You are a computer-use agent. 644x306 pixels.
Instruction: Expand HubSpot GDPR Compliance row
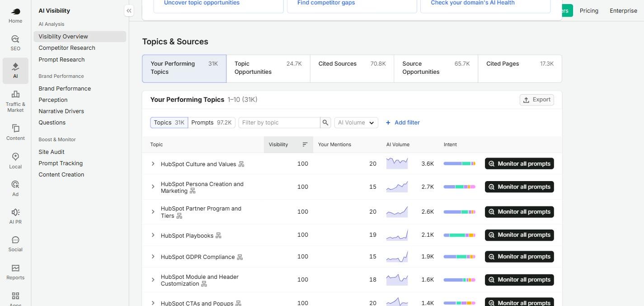pos(153,256)
